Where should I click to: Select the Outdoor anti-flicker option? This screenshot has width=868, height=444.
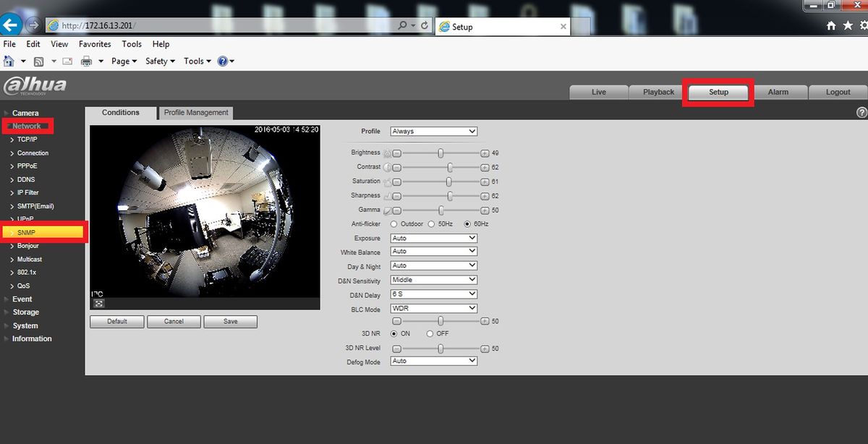pos(394,224)
